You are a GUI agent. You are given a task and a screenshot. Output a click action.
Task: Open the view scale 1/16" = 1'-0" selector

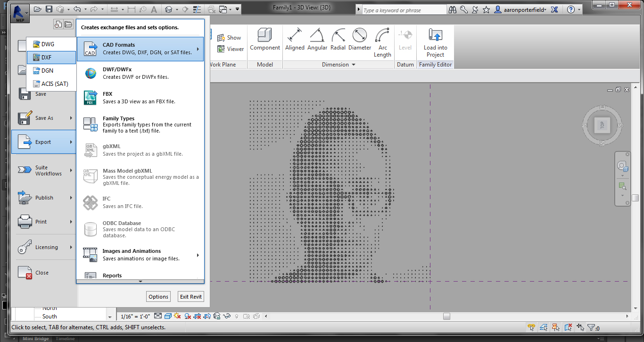(136, 316)
